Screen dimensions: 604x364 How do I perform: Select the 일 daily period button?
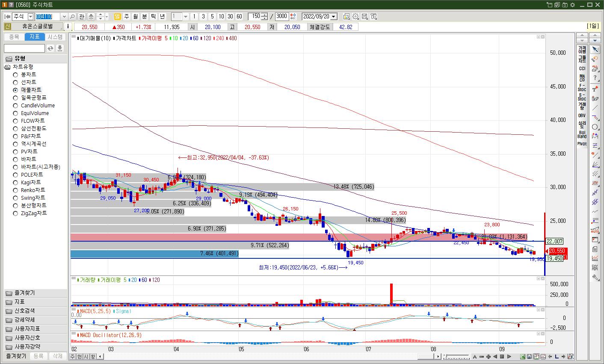(x=117, y=17)
